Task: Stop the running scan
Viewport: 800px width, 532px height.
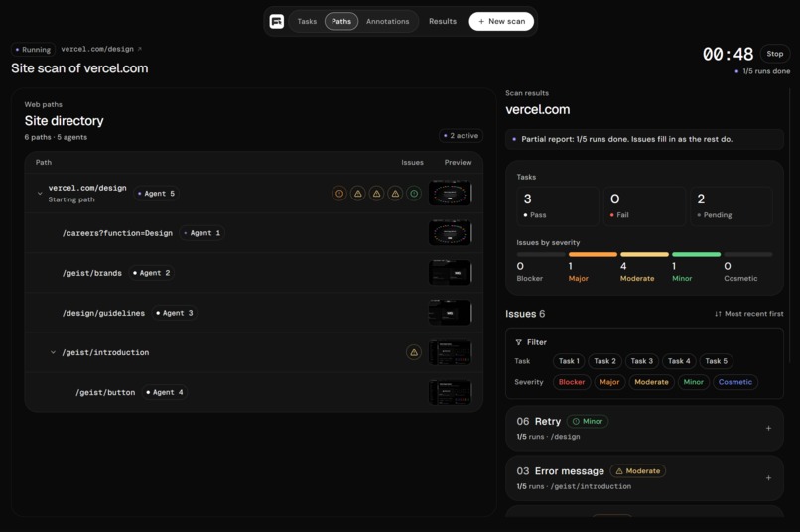Action: pyautogui.click(x=774, y=54)
